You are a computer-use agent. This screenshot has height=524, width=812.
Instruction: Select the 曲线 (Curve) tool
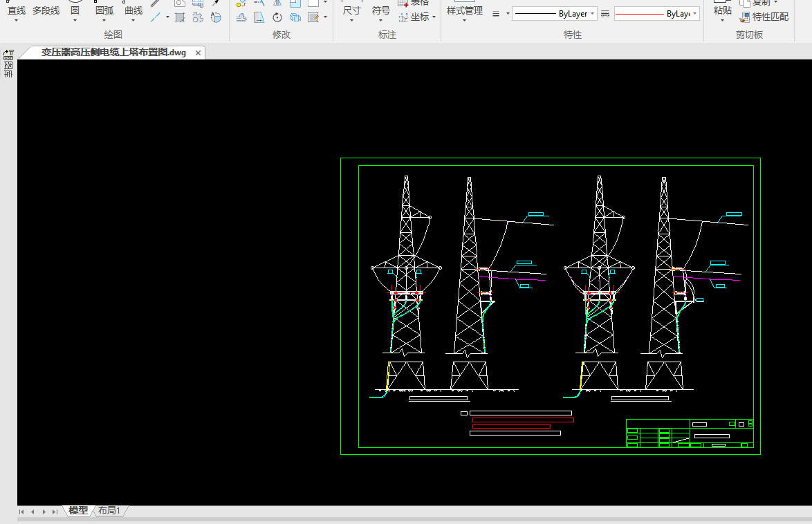tap(133, 10)
